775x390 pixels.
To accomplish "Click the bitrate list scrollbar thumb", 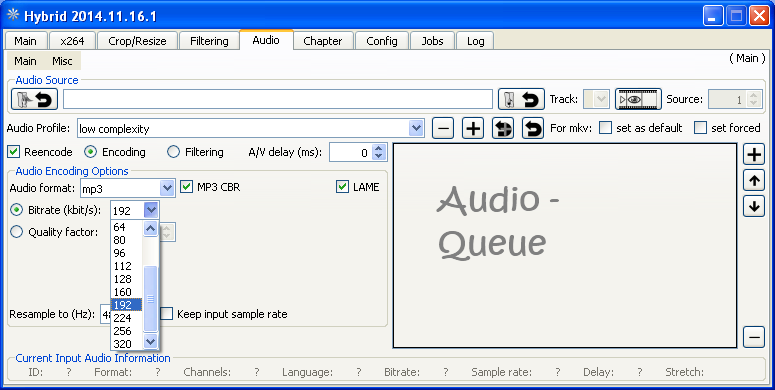I will click(x=150, y=299).
